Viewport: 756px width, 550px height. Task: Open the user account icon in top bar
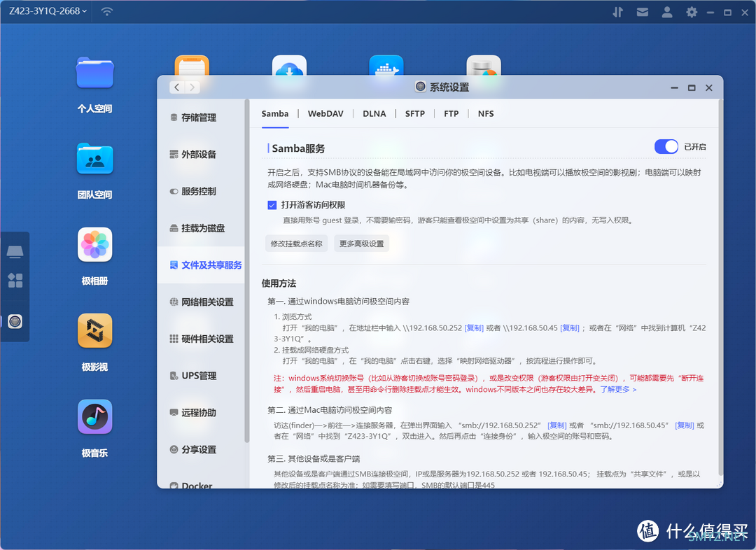[667, 12]
